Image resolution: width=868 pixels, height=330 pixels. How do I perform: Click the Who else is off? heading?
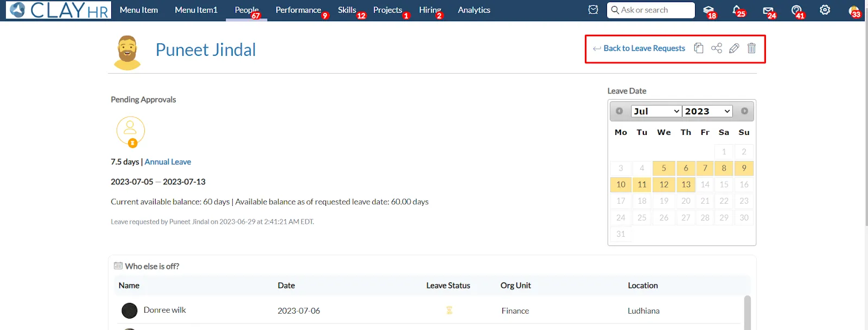152,266
